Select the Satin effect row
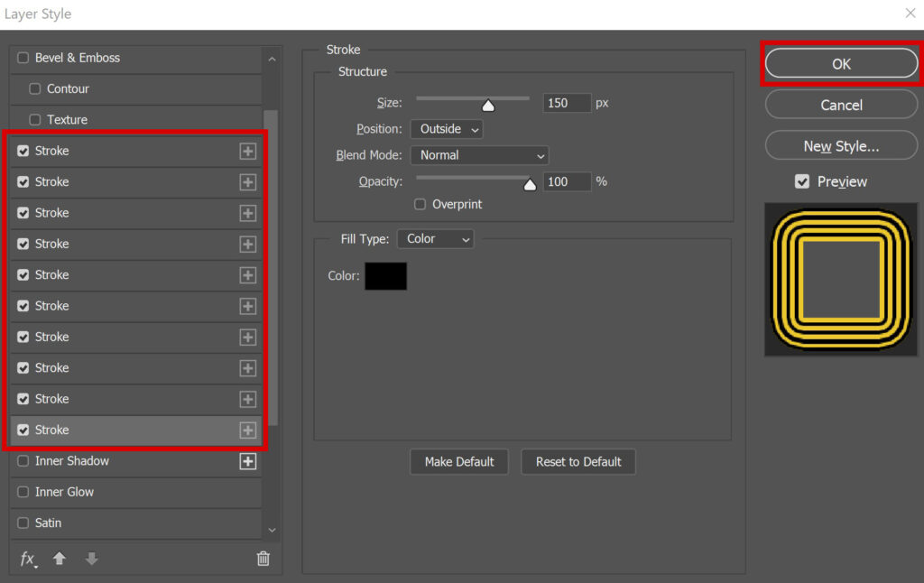Screen dimensions: 924x583 pos(136,523)
